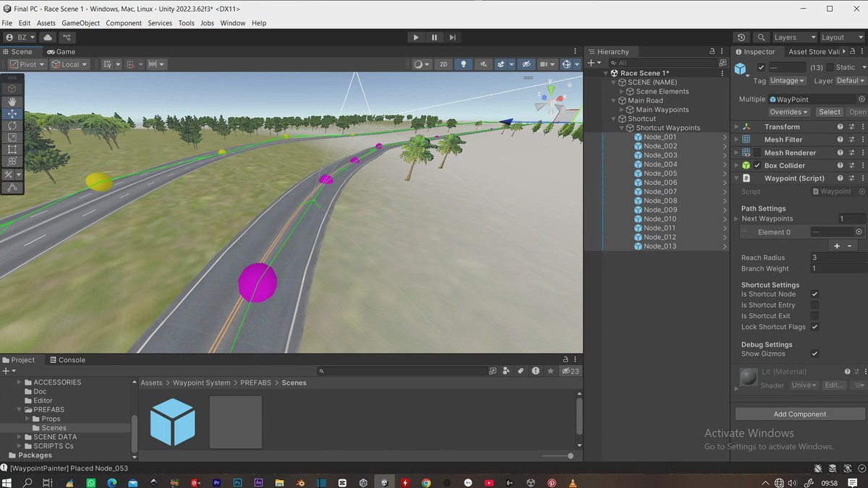Screen dimensions: 868x488
Task: Open presets for Mesh Filter component
Action: pos(852,139)
